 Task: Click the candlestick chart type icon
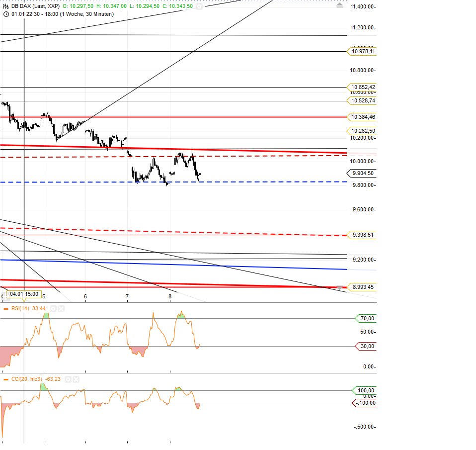click(x=6, y=6)
